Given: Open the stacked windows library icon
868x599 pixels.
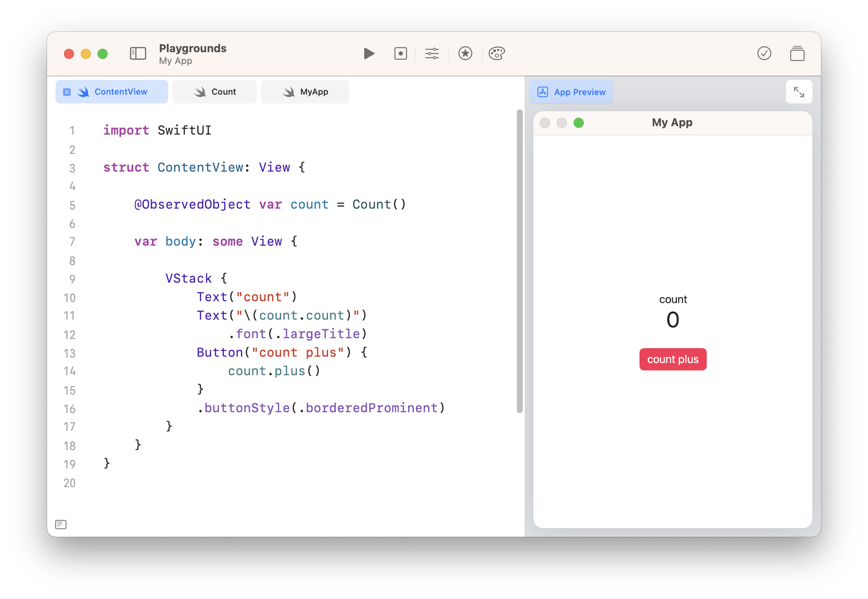Looking at the screenshot, I should [797, 53].
